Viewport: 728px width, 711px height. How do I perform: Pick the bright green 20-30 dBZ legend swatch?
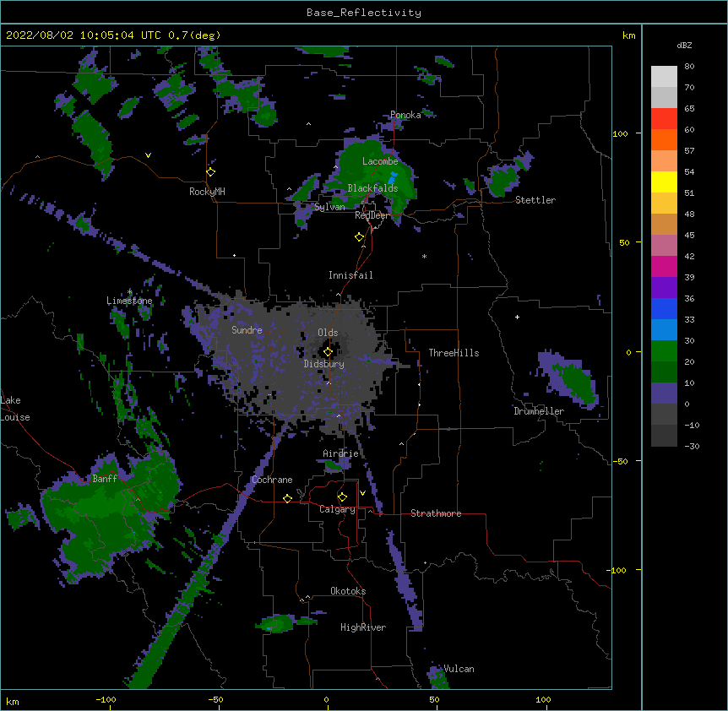664,351
